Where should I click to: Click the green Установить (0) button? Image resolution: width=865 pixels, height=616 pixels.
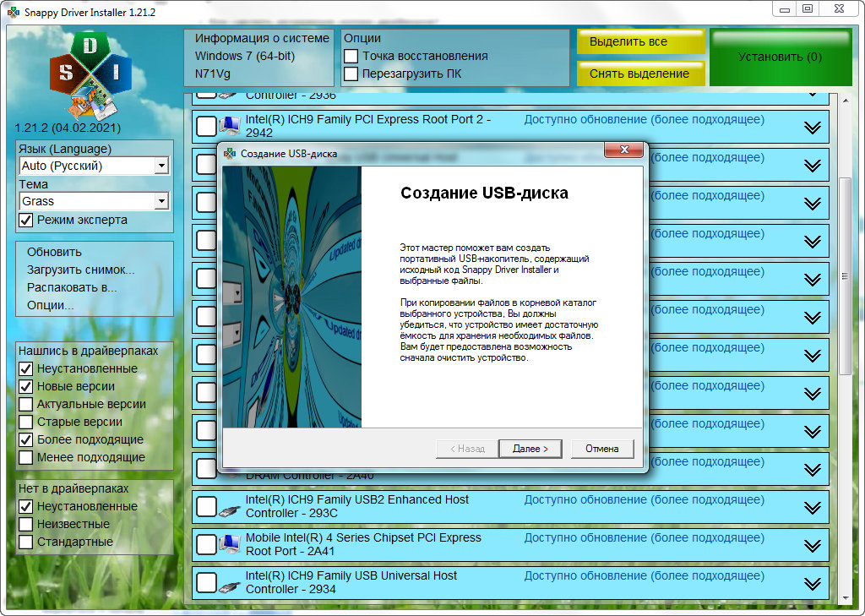point(780,57)
